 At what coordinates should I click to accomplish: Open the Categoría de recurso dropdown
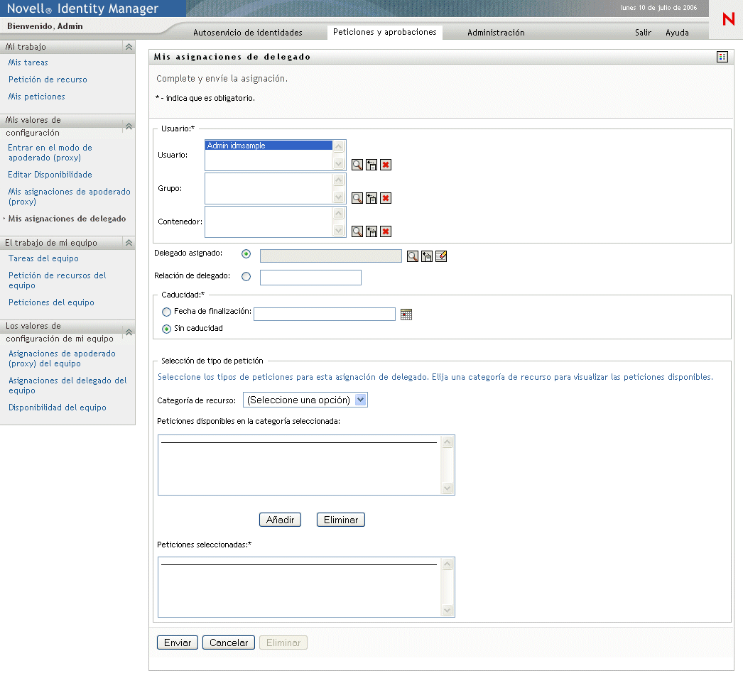point(305,400)
